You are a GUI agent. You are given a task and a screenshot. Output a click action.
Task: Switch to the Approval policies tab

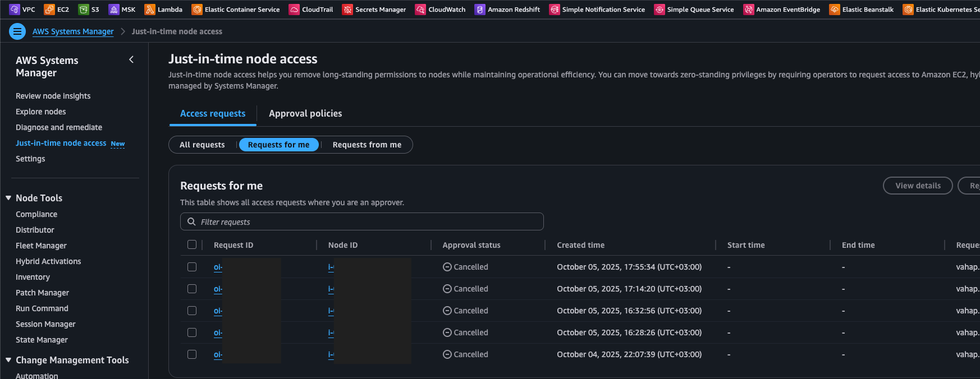coord(305,113)
